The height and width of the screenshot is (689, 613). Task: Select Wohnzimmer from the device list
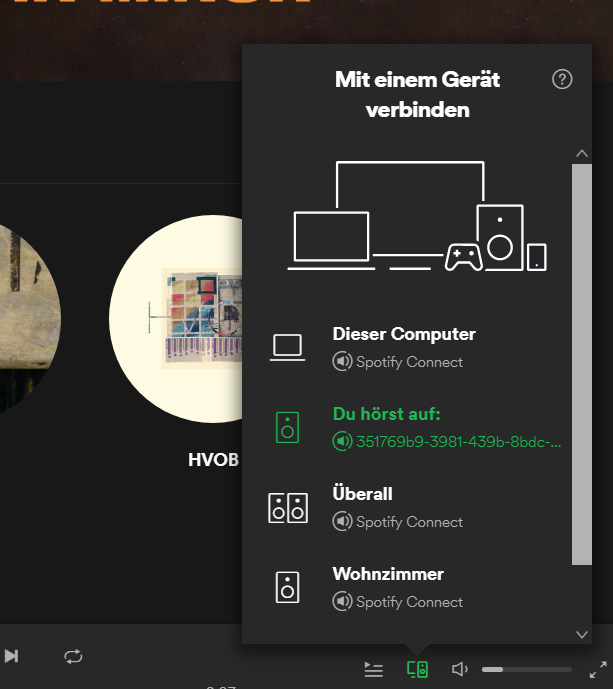(388, 574)
